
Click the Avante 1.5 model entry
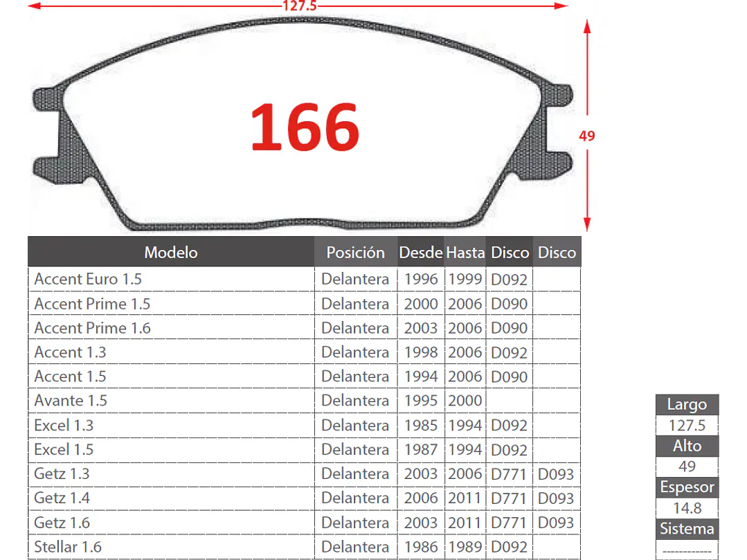(x=70, y=400)
